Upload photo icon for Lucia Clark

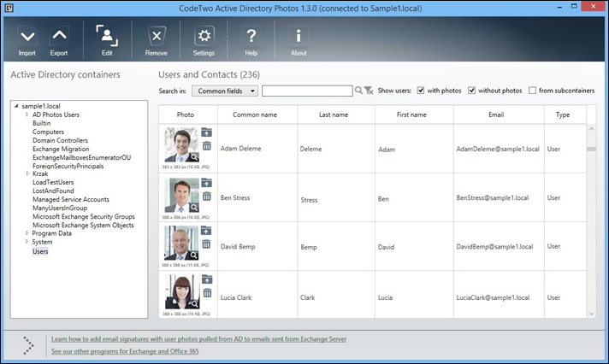[207, 279]
